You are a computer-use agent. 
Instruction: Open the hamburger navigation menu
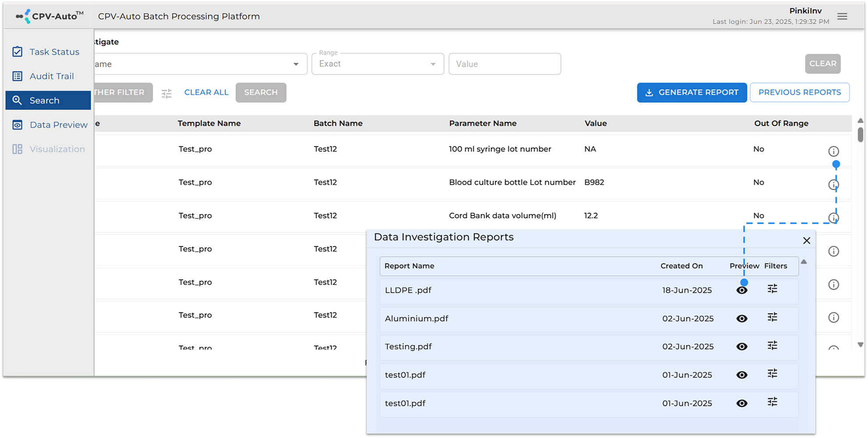point(843,16)
